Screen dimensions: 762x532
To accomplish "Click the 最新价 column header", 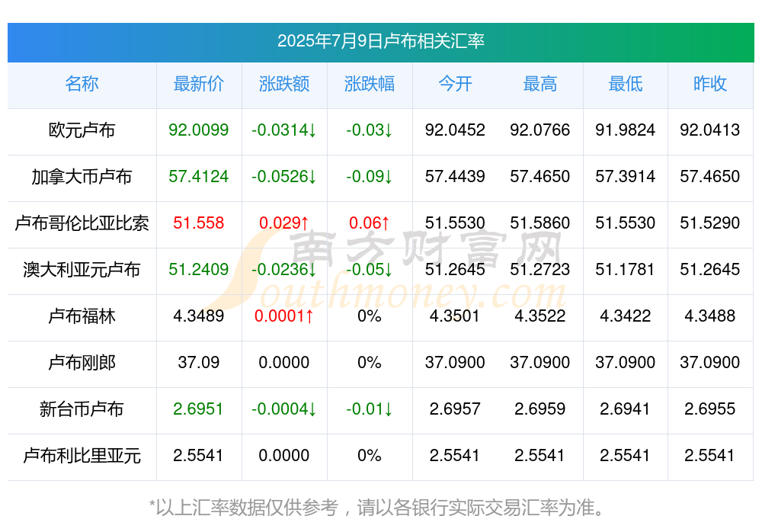I will [199, 84].
